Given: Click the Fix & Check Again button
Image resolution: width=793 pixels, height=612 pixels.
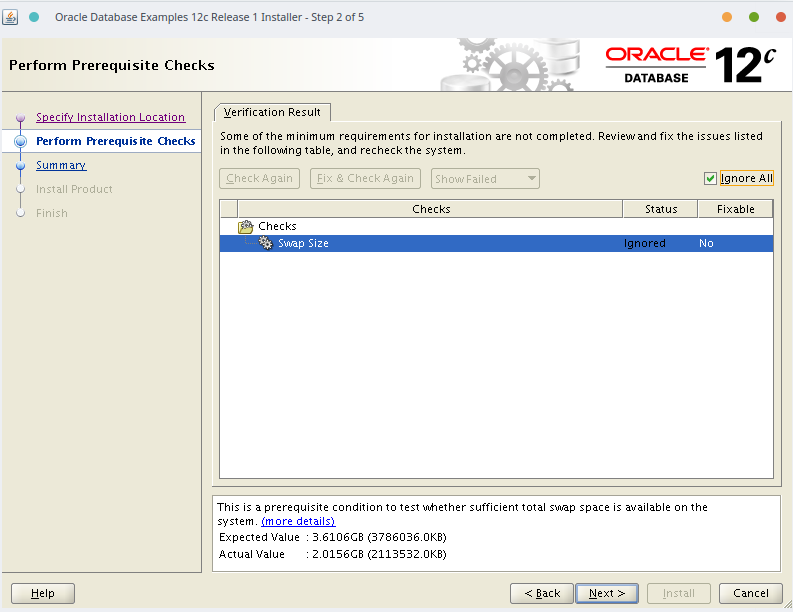Looking at the screenshot, I should pyautogui.click(x=365, y=178).
